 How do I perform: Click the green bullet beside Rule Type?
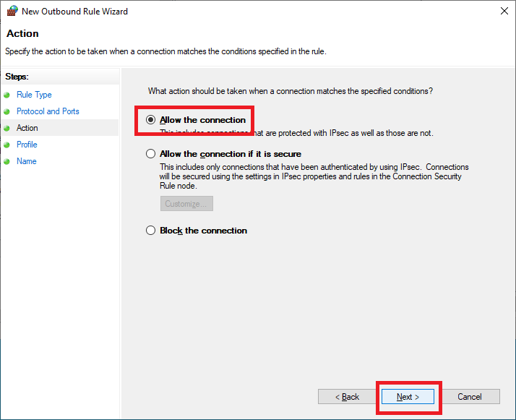tap(7, 95)
